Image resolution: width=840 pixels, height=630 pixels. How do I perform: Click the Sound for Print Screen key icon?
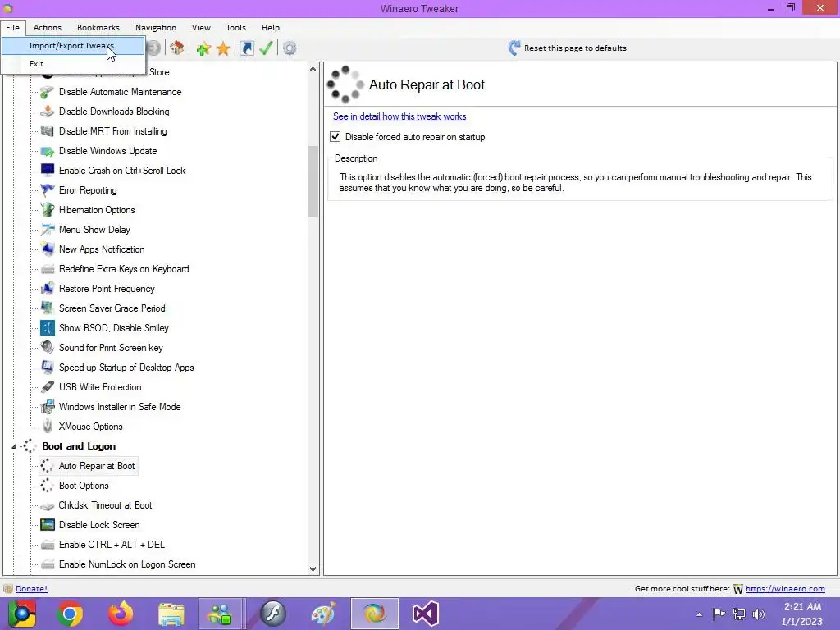point(47,348)
